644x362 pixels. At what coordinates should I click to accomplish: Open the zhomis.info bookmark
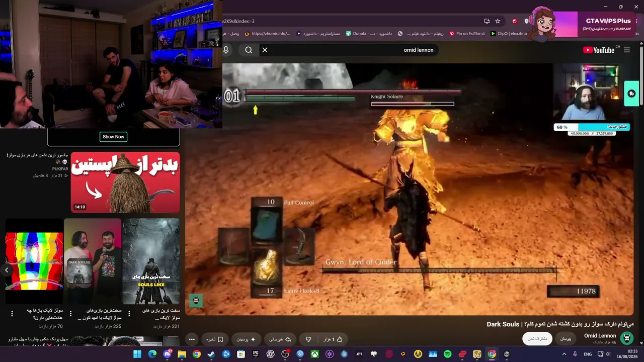coord(267,34)
